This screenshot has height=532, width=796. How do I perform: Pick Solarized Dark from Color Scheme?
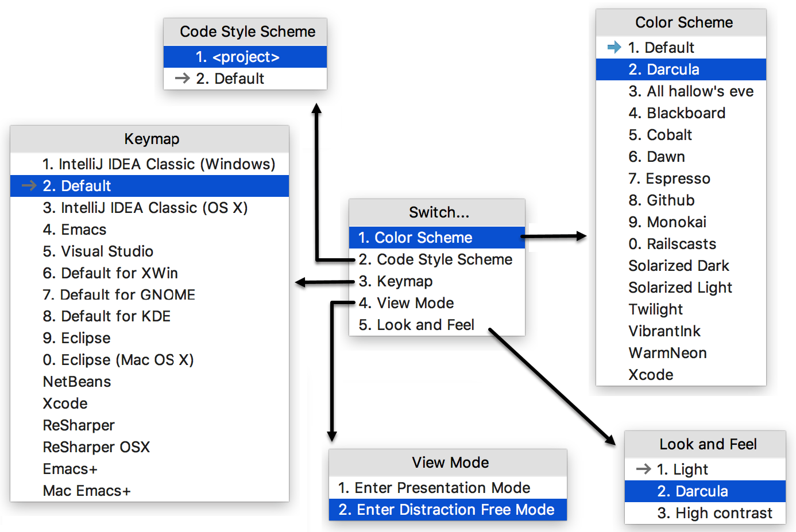click(x=678, y=265)
